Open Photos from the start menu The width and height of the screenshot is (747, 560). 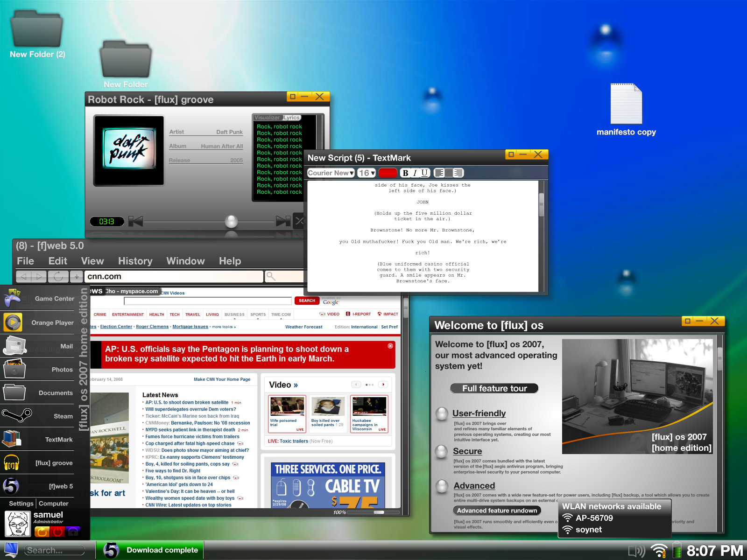click(38, 369)
